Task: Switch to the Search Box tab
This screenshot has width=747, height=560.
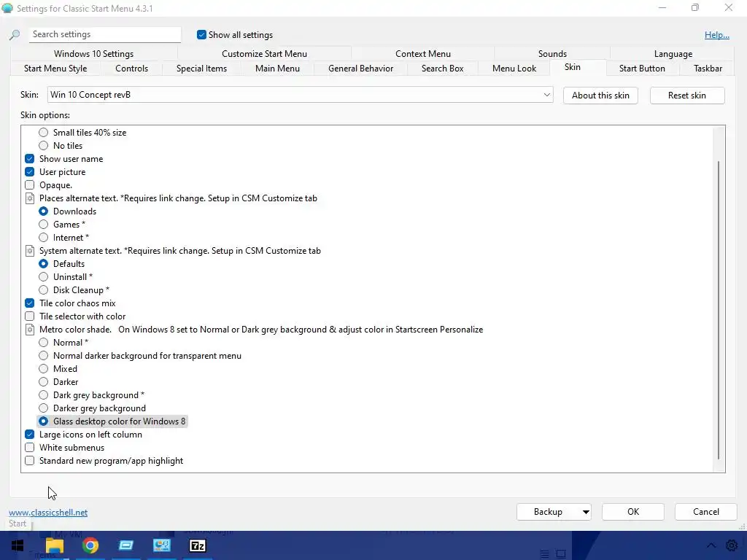Action: 442,68
